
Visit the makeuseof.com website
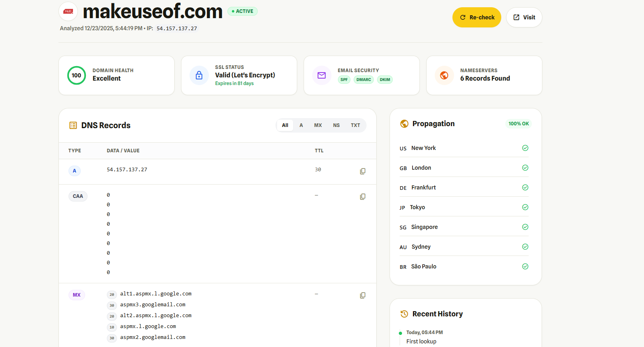pyautogui.click(x=524, y=17)
